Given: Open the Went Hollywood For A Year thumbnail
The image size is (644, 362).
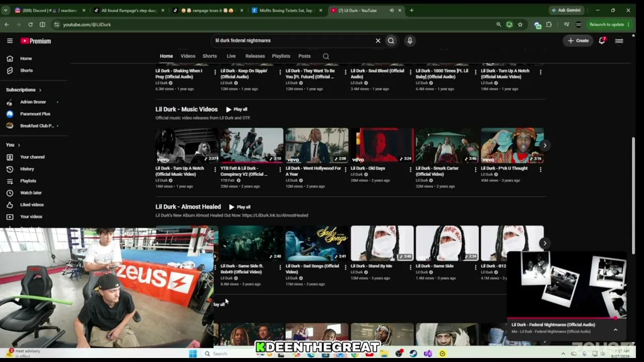Looking at the screenshot, I should tap(317, 145).
